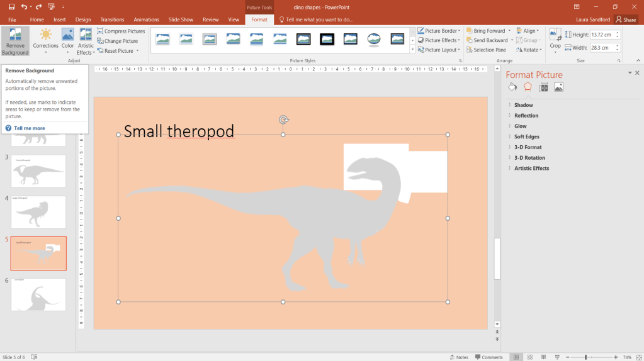Open Effects tab in Format Picture pane
644x361 pixels.
(528, 87)
